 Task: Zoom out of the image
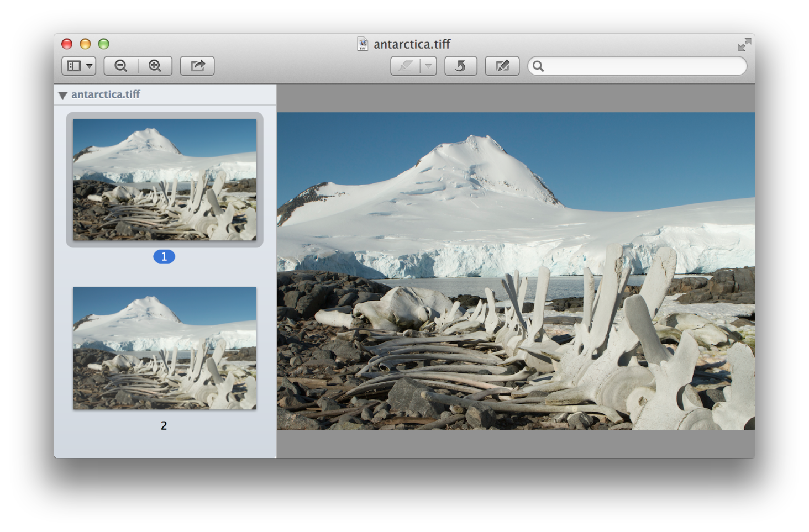121,66
